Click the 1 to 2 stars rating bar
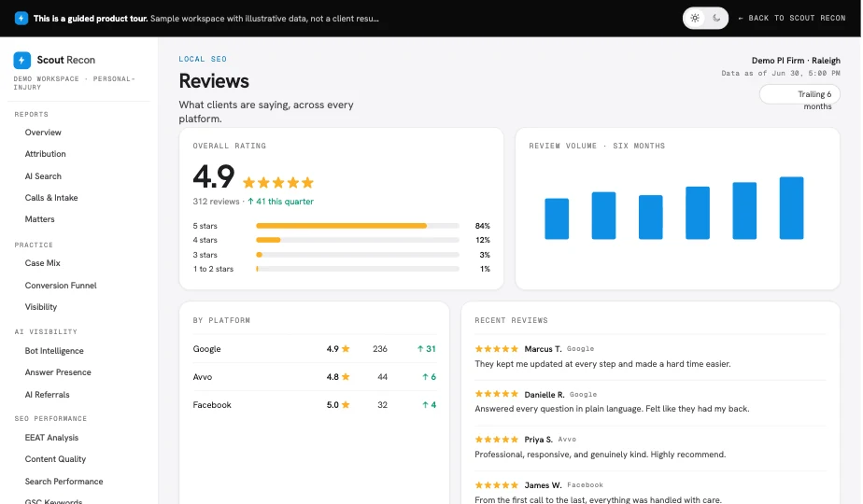Viewport: 863px width, 504px height. coord(358,269)
